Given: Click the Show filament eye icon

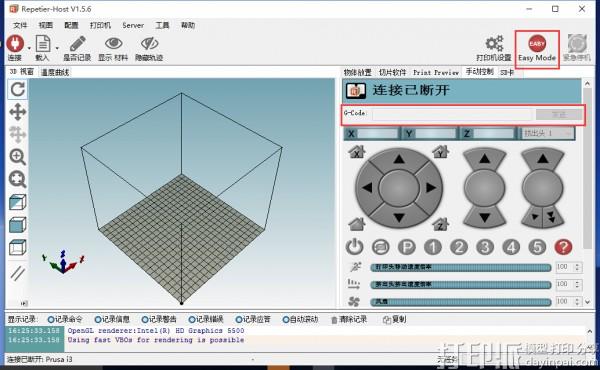Looking at the screenshot, I should [113, 43].
